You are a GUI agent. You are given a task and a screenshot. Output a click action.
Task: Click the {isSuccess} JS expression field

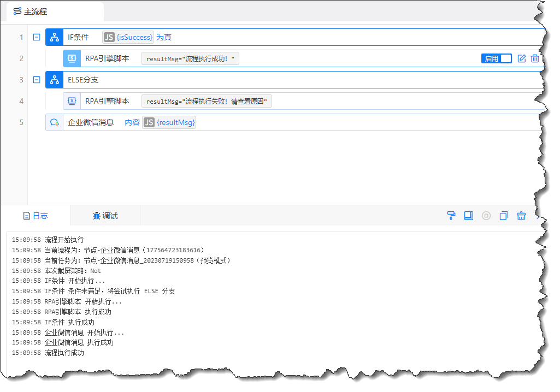[128, 37]
